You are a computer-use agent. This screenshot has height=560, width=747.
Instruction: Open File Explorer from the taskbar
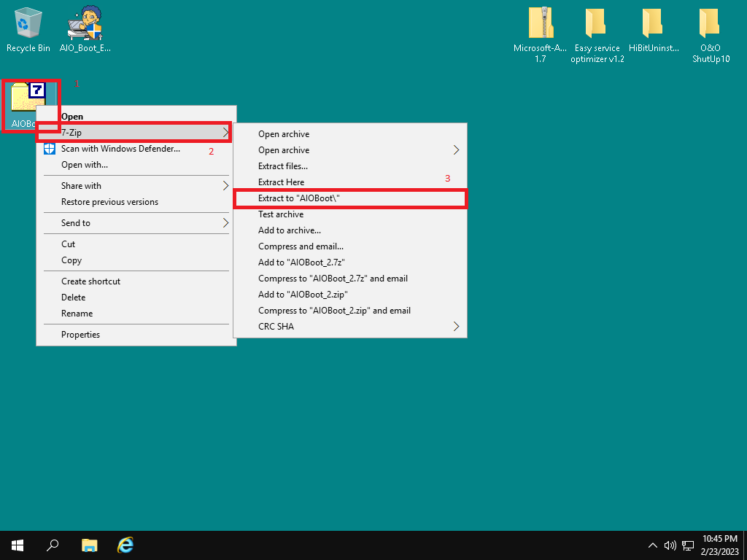(x=89, y=545)
